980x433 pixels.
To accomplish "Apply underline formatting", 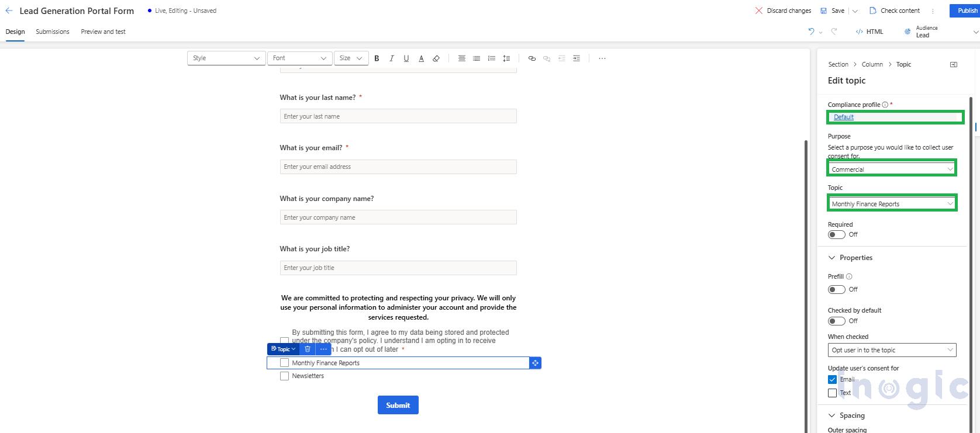I will click(406, 58).
